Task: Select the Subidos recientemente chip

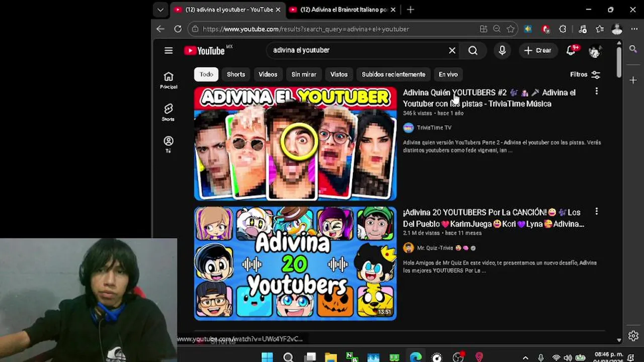Action: coord(393,74)
